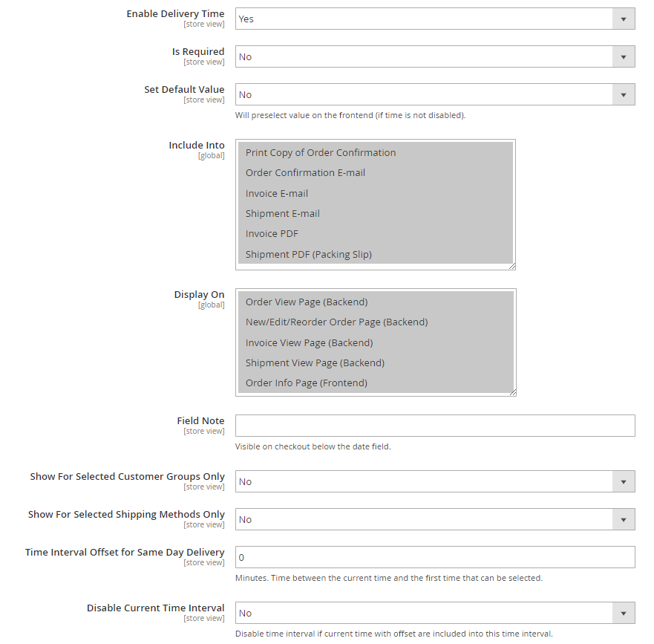Expand the Set Default Value dropdown
The width and height of the screenshot is (654, 644).
[x=435, y=95]
